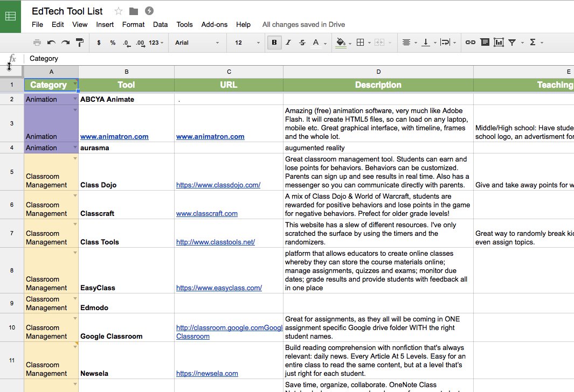The image size is (574, 392).
Task: Select the augumented reality cell
Action: tap(378, 148)
